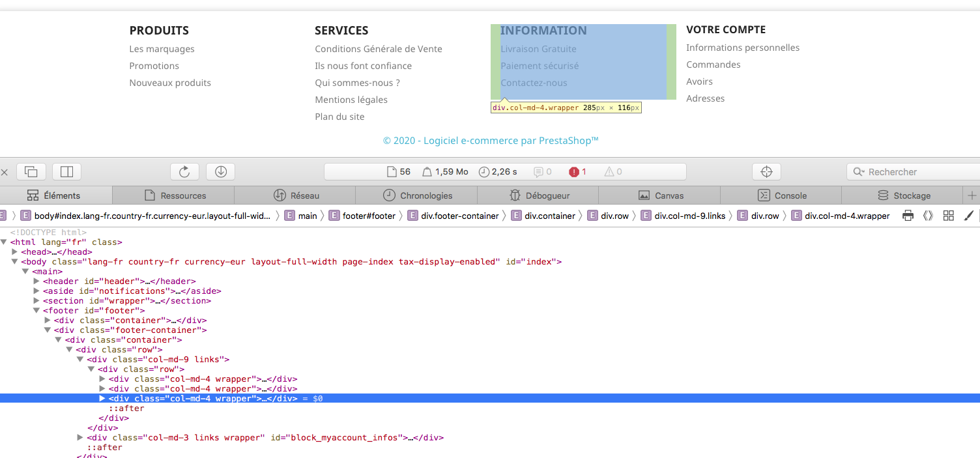This screenshot has height=458, width=980.
Task: Collapse the footer id="footer" node
Action: [x=36, y=311]
